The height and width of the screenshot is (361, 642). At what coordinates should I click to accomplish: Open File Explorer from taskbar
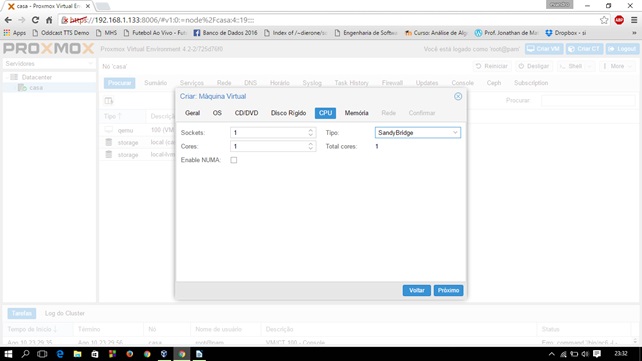[77, 354]
